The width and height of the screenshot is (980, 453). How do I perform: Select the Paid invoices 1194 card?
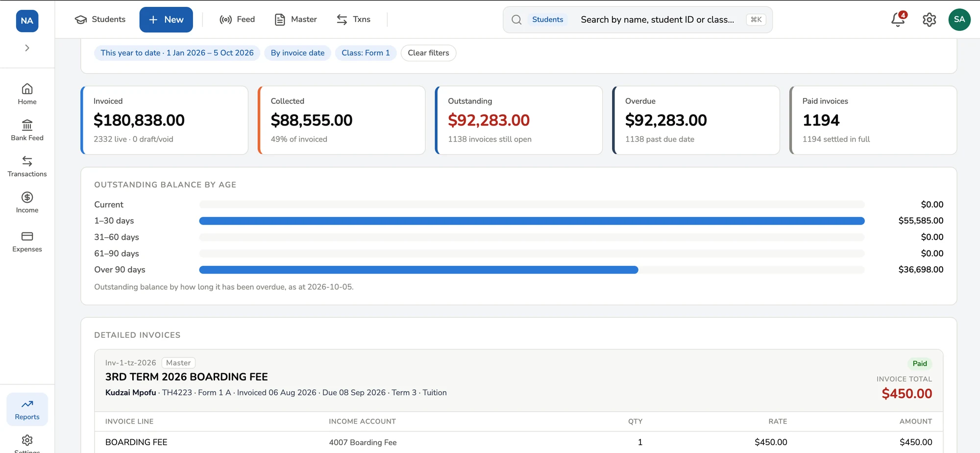pos(873,120)
